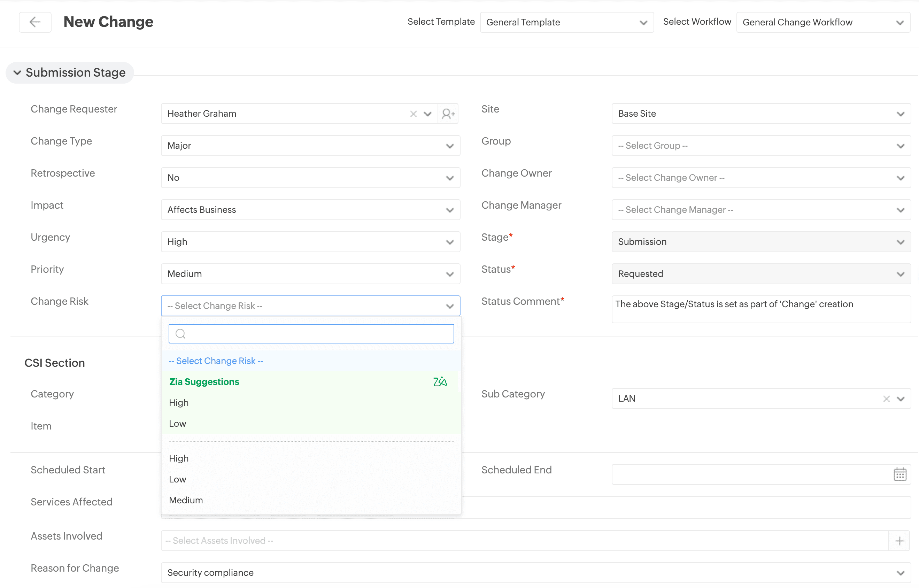Click the Change Risk search field
Screen dimensions: 919x588
coord(317,334)
